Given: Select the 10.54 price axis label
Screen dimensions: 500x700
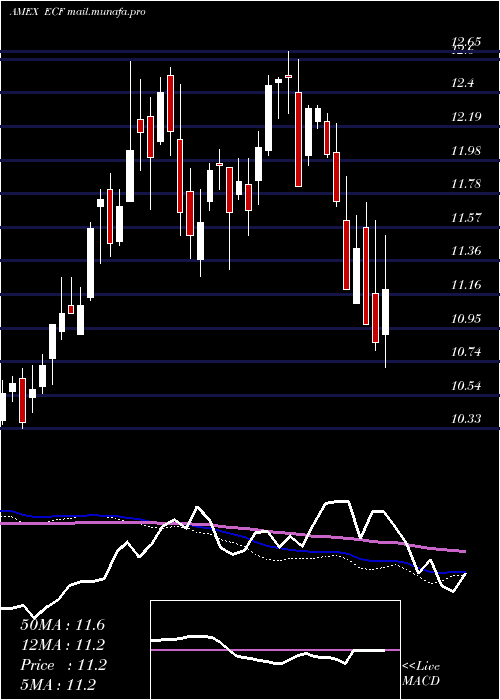Looking at the screenshot, I should pos(466,385).
